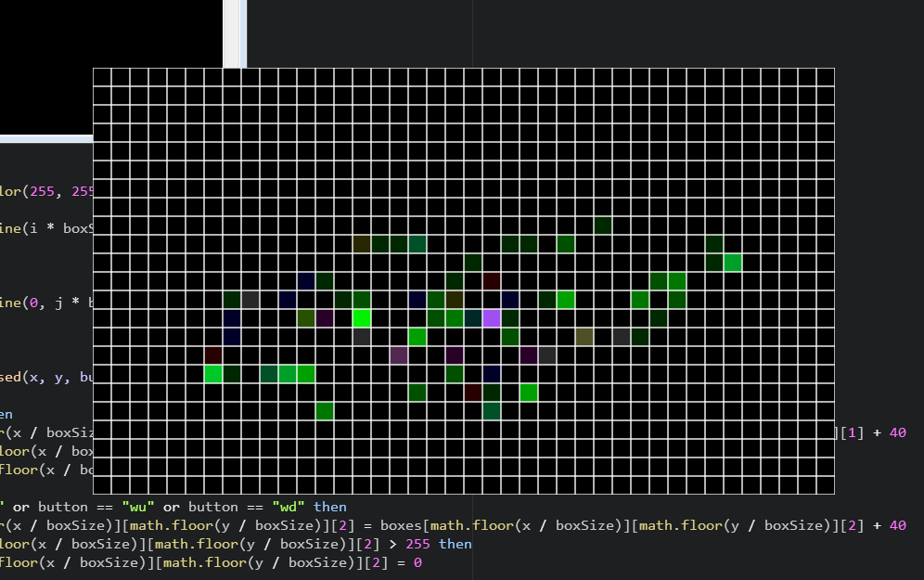Place cursor on the "wd" string in code
The height and width of the screenshot is (580, 924).
click(289, 507)
